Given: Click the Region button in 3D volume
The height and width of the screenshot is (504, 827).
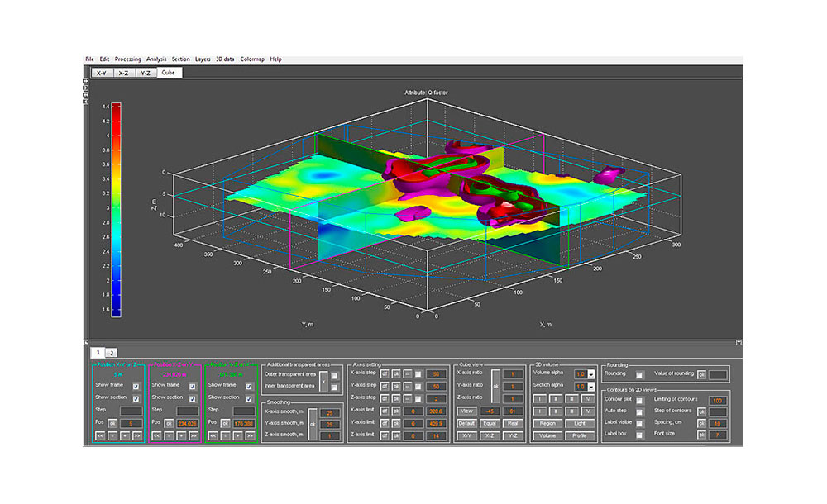Looking at the screenshot, I should pyautogui.click(x=547, y=422).
